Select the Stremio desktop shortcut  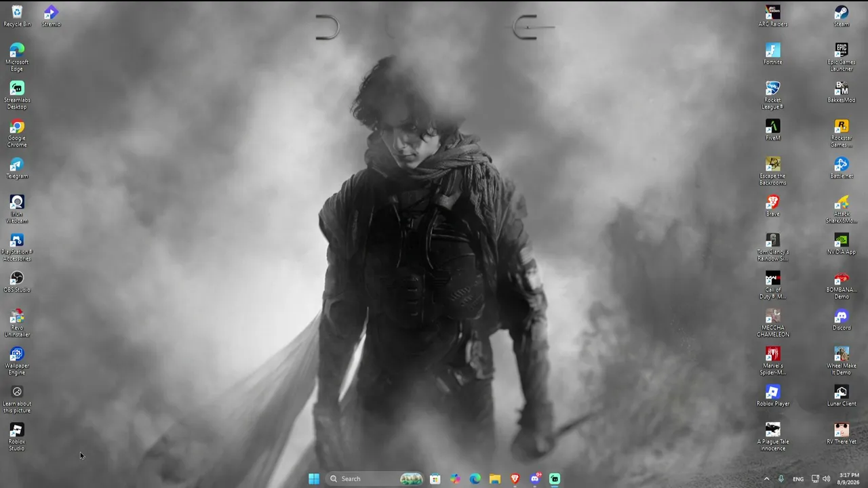click(x=51, y=16)
